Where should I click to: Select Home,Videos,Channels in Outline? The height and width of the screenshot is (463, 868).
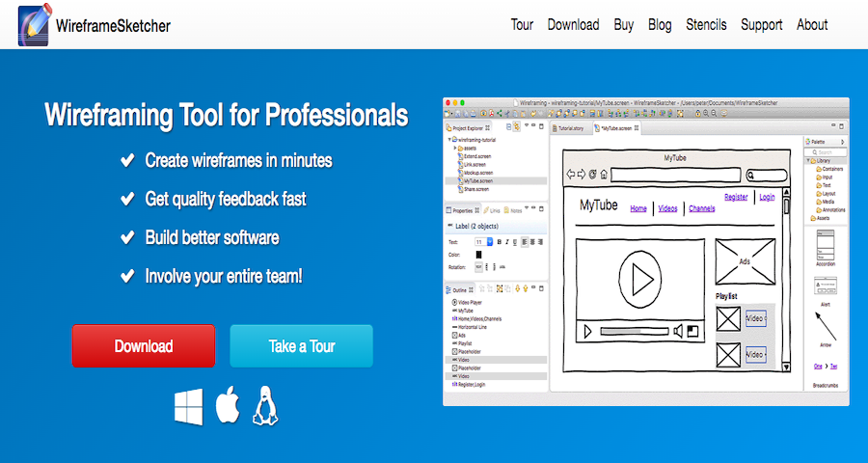click(x=476, y=319)
